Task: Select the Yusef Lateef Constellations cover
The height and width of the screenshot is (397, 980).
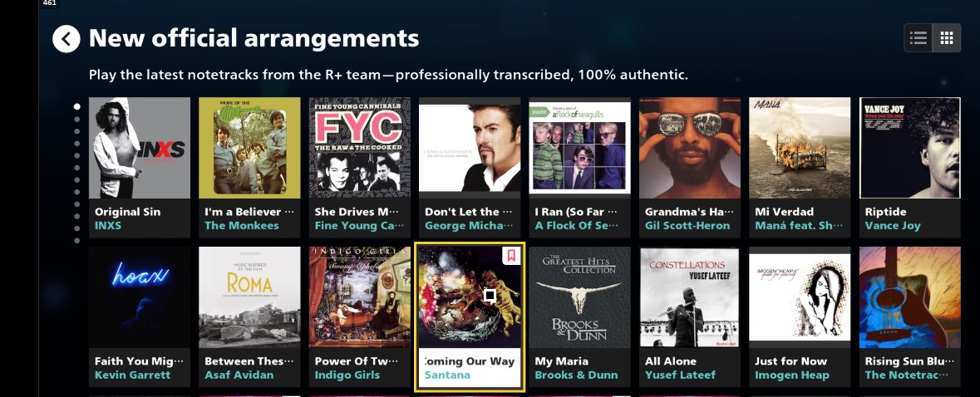Action: point(689,297)
